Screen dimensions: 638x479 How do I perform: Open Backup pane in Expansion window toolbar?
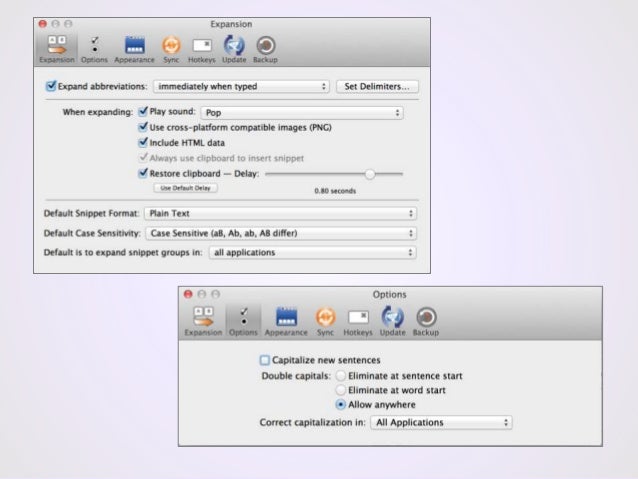coord(265,49)
